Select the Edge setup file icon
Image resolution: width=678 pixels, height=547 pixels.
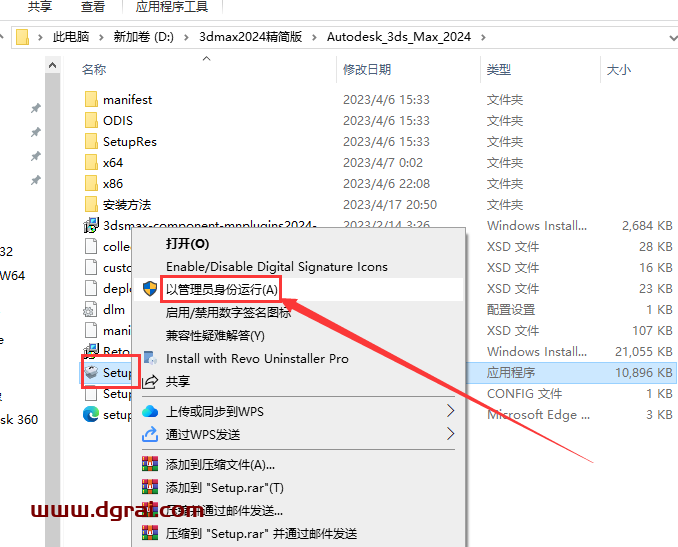[x=91, y=415]
